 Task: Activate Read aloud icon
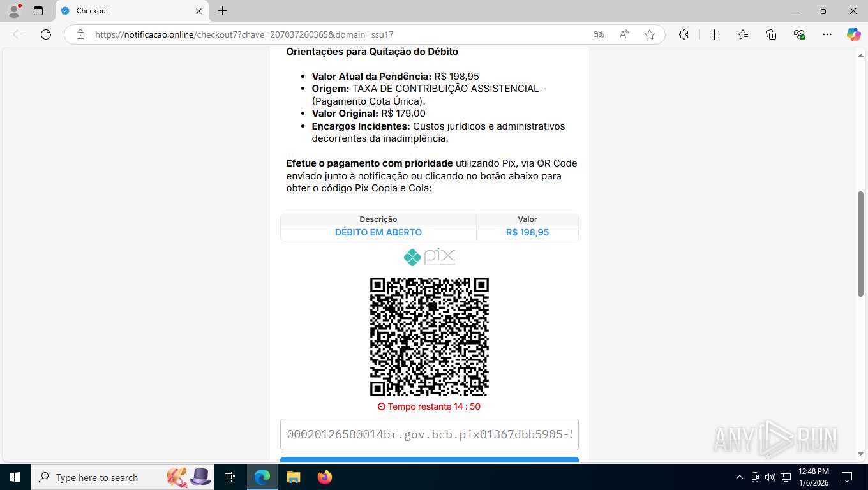[624, 34]
